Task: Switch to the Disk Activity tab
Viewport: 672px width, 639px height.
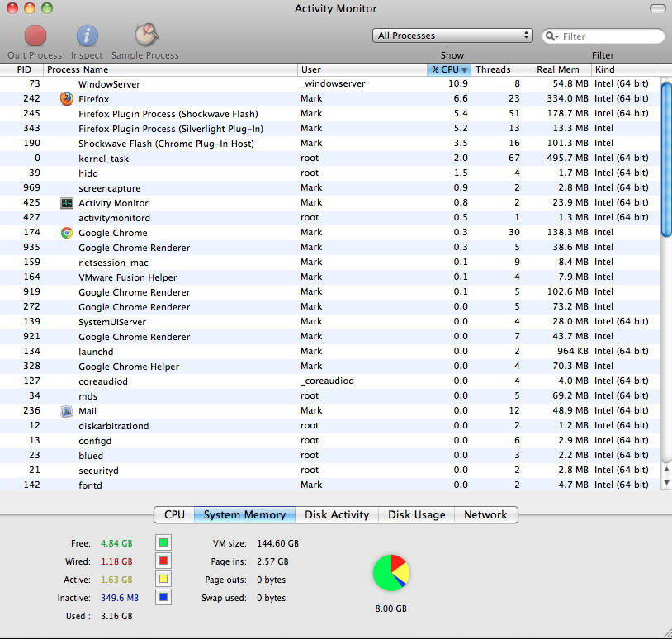Action: tap(337, 514)
